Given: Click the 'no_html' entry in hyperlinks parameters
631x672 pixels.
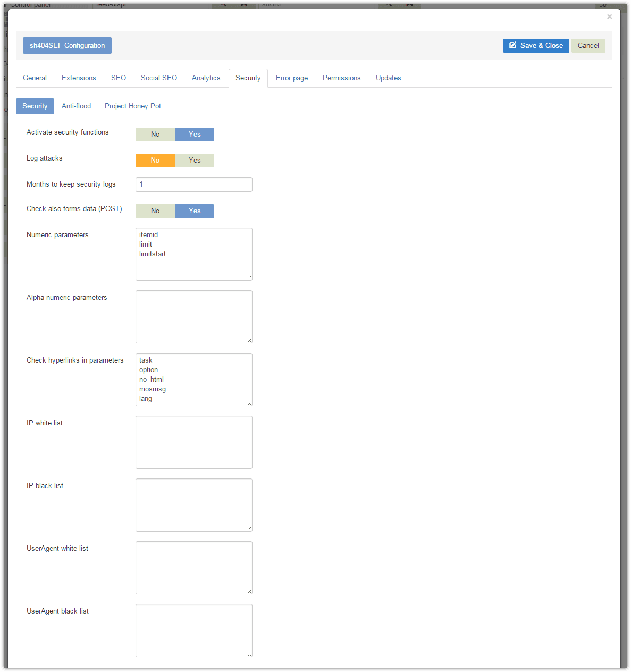Looking at the screenshot, I should click(x=152, y=380).
